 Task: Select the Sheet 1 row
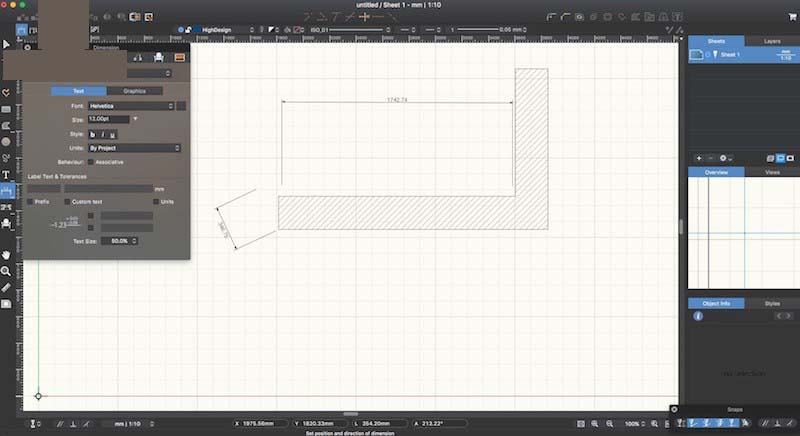pos(744,55)
